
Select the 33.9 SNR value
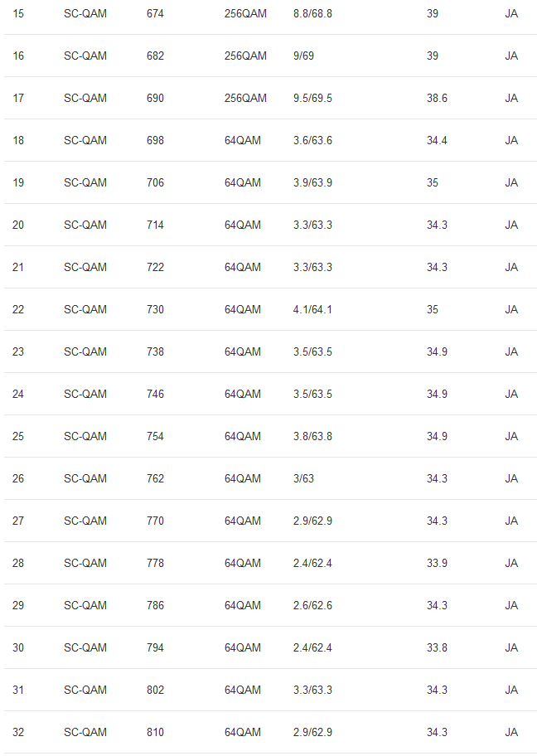tap(437, 563)
